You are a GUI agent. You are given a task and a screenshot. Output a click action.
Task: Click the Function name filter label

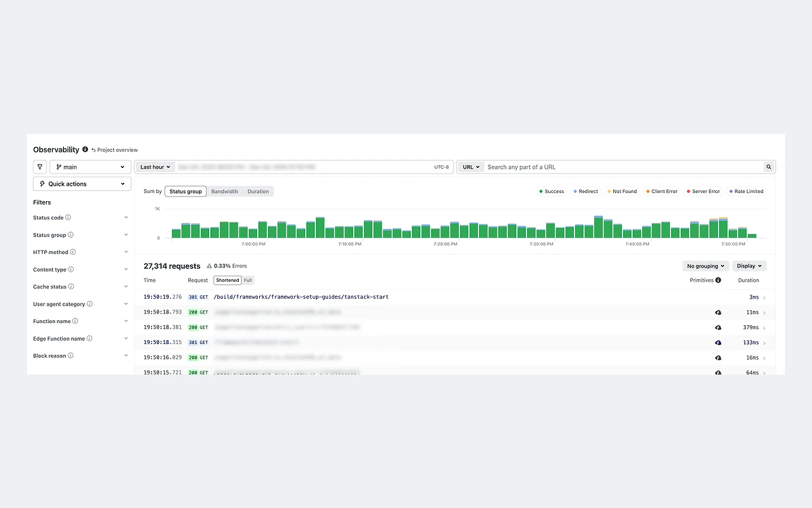[52, 321]
